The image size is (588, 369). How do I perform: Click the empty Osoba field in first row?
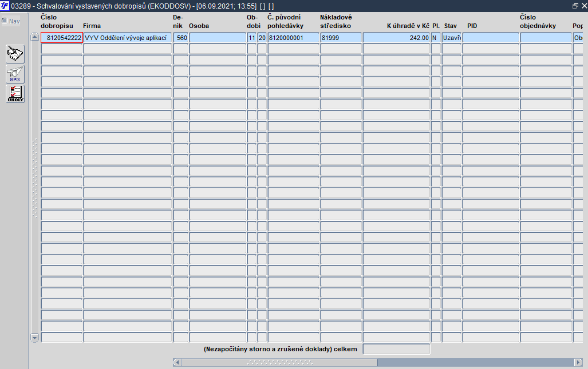218,38
